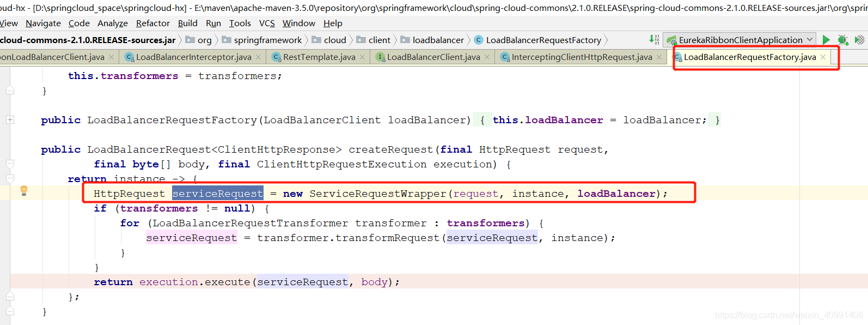Click class icon on InterceptingClientHttpRequest.java tab
Screen dimensions: 868x325
505,57
